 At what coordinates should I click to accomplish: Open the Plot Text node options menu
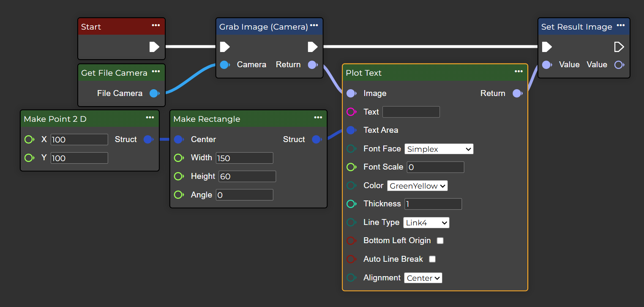pyautogui.click(x=518, y=71)
